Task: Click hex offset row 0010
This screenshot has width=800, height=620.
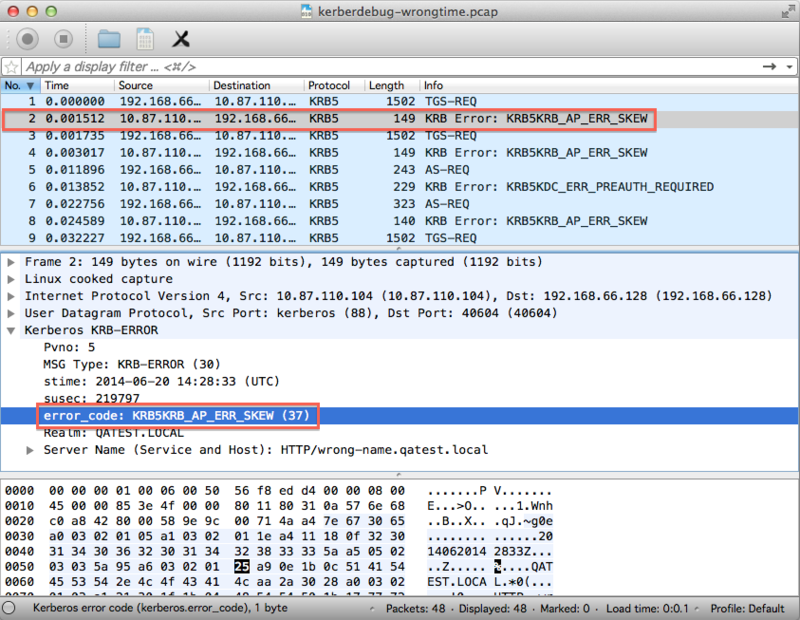Action: click(x=19, y=506)
